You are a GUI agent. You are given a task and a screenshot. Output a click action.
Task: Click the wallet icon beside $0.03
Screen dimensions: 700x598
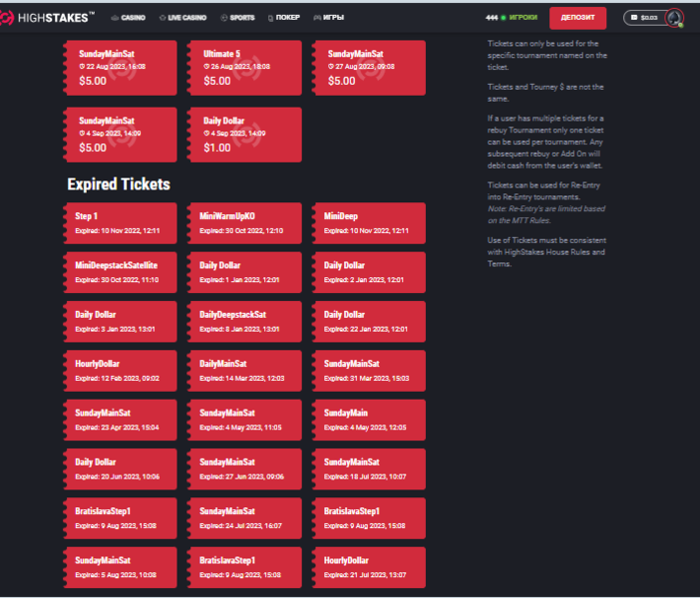634,18
